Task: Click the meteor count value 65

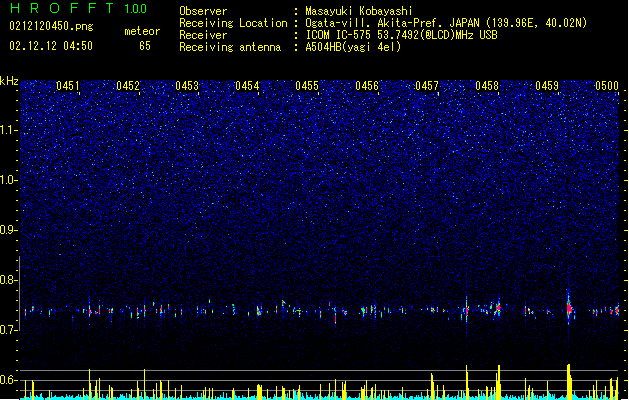Action: coord(145,46)
